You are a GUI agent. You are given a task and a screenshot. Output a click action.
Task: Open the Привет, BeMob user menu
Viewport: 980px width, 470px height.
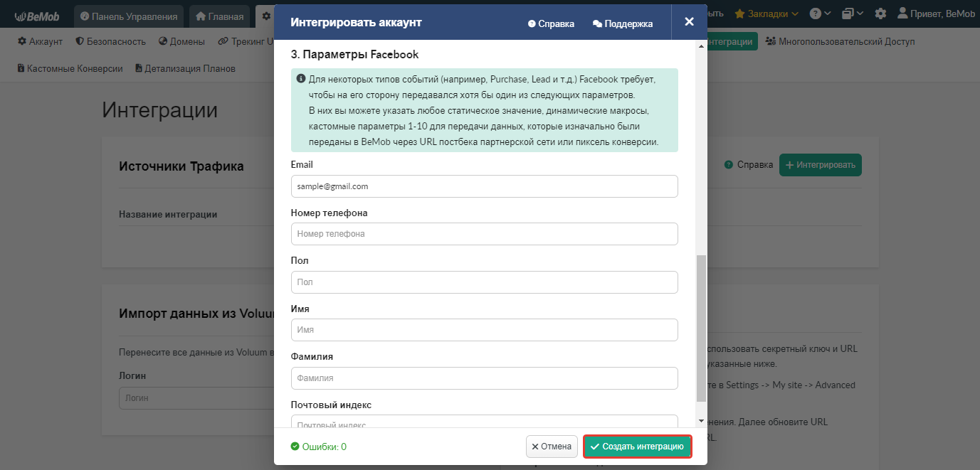pos(934,14)
